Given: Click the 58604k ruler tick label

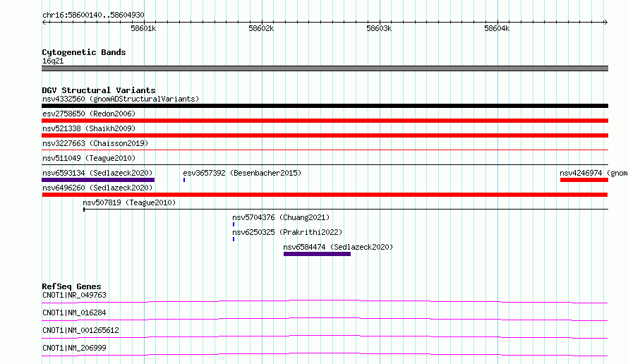Looking at the screenshot, I should (x=497, y=28).
